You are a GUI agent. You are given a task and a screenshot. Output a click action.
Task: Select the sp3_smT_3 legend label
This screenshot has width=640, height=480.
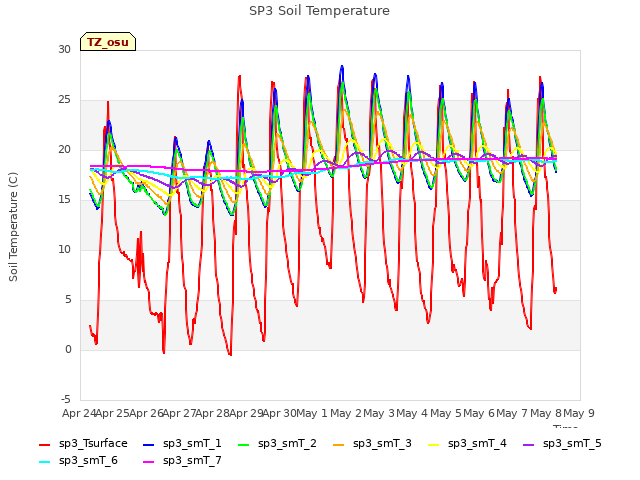click(x=382, y=443)
